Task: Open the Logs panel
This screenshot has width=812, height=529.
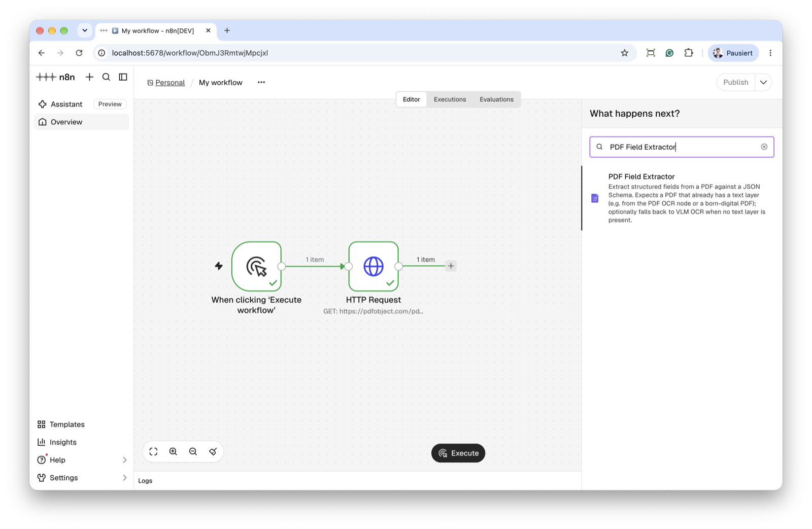Action: click(x=145, y=481)
